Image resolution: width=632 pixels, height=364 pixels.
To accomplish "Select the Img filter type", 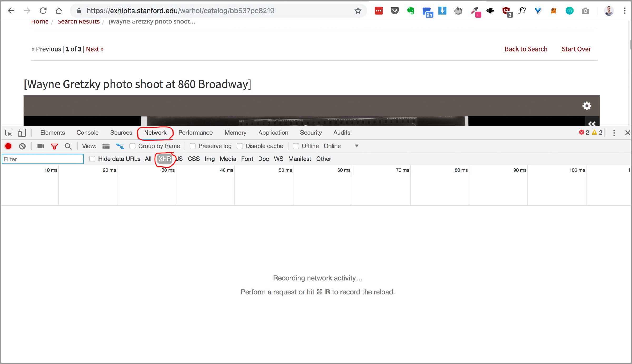I will (209, 159).
